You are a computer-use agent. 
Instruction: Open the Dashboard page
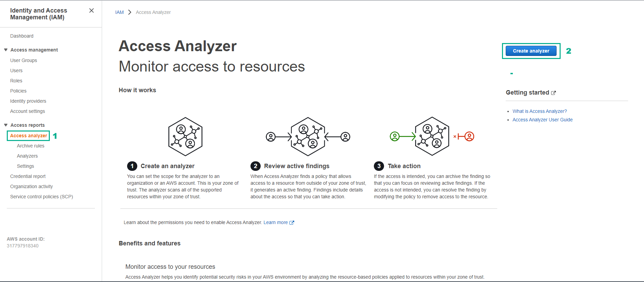coord(22,36)
